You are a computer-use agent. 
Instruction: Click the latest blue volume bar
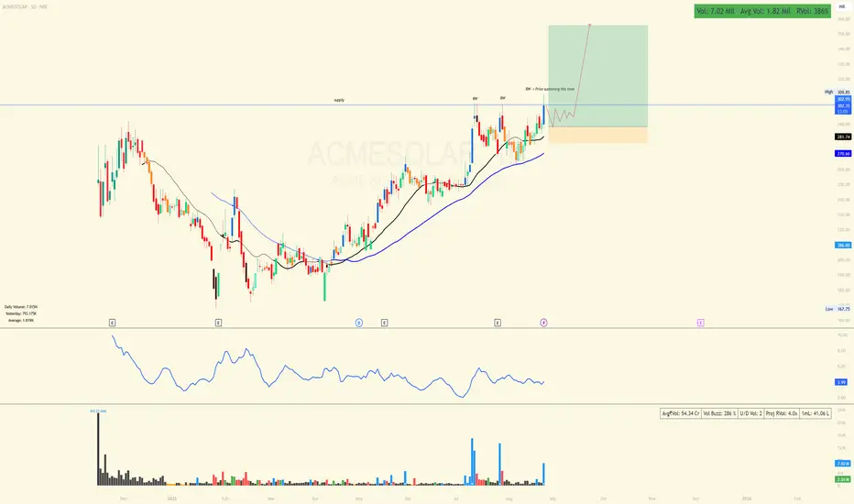(543, 475)
